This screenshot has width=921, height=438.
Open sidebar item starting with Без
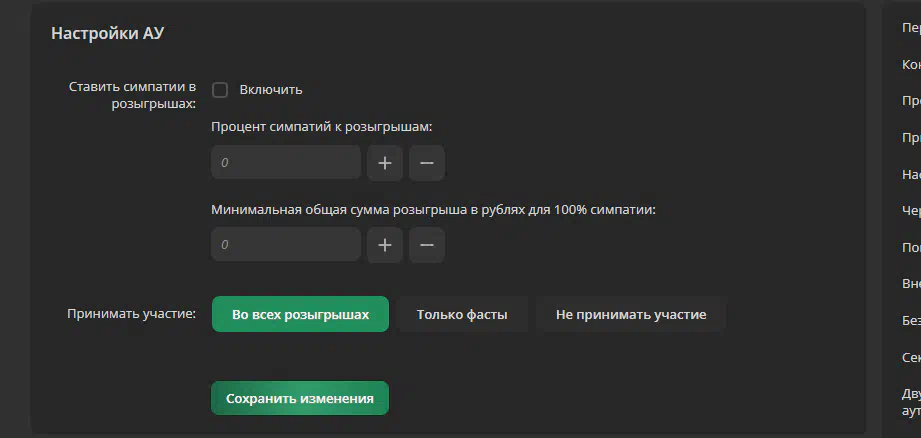911,321
